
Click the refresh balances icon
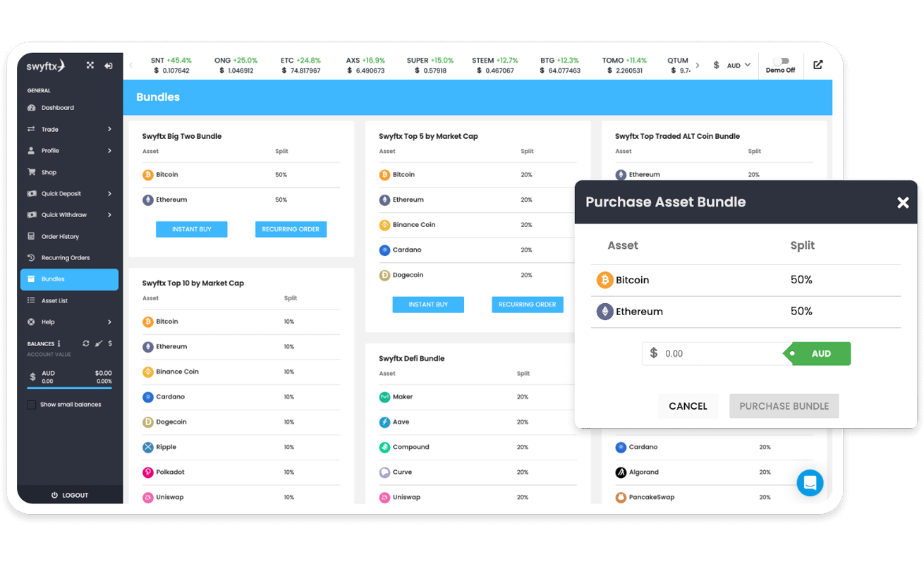click(x=86, y=343)
